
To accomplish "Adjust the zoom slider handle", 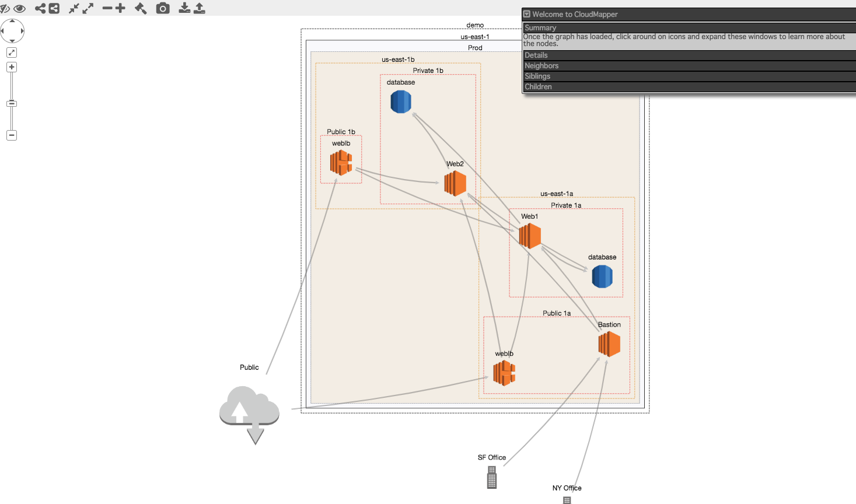I will click(11, 103).
